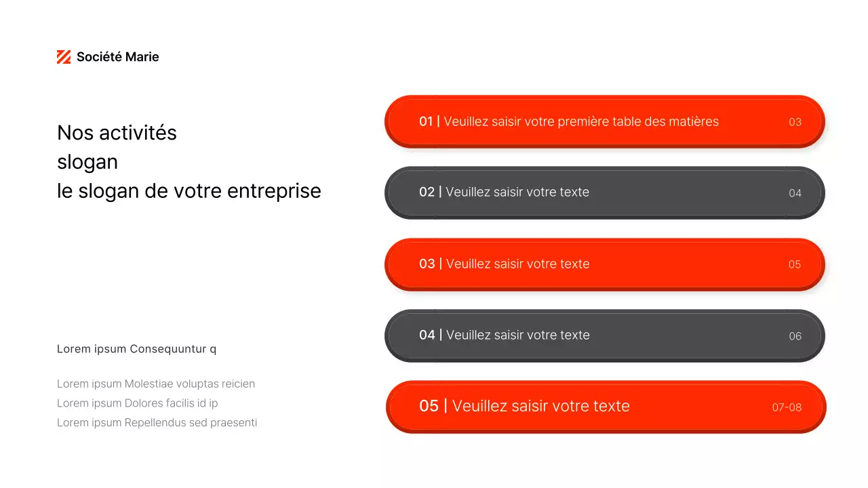868x488 pixels.
Task: Click "Veuillez saisir votre texte" in the last bar
Action: click(x=540, y=406)
